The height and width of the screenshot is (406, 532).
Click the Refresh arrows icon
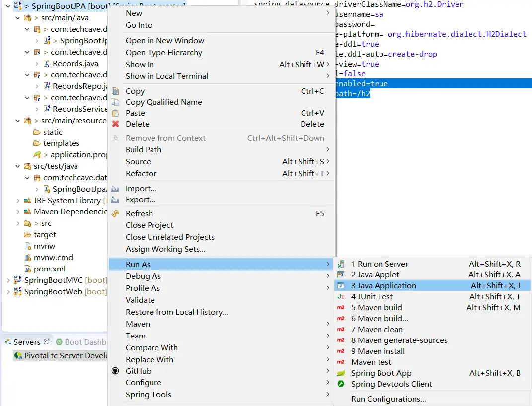[x=115, y=213]
